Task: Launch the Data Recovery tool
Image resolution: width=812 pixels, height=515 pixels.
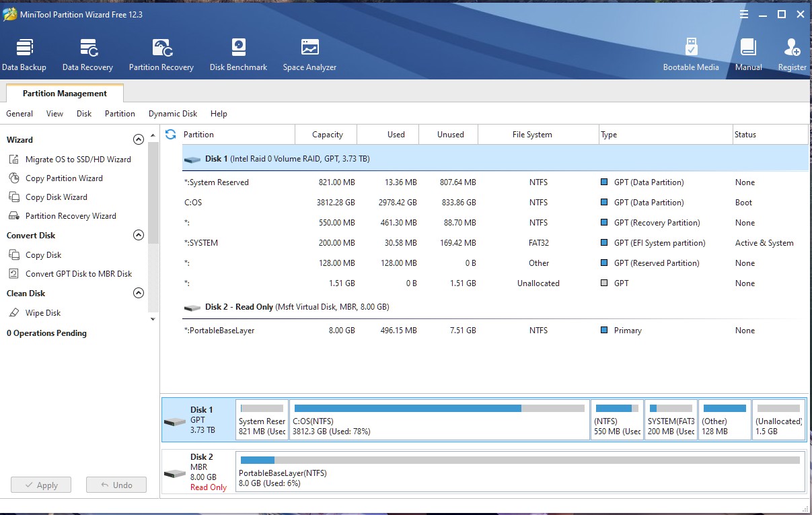Action: click(x=87, y=55)
